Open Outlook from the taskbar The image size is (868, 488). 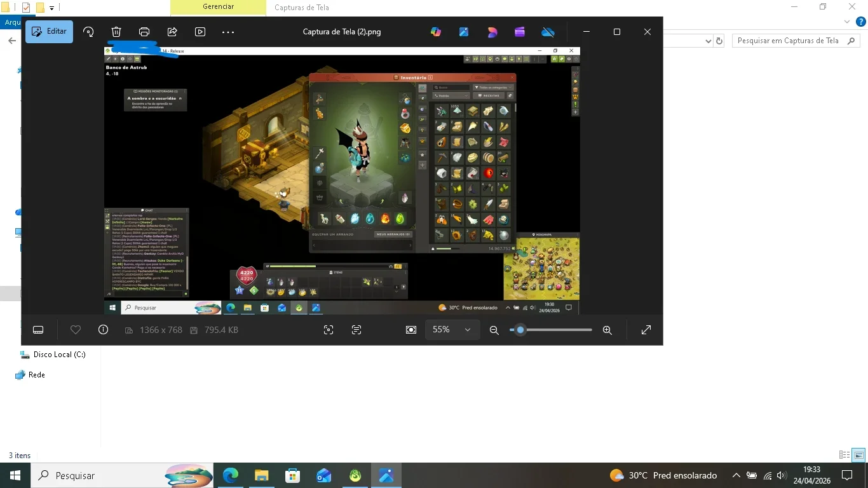[323, 475]
